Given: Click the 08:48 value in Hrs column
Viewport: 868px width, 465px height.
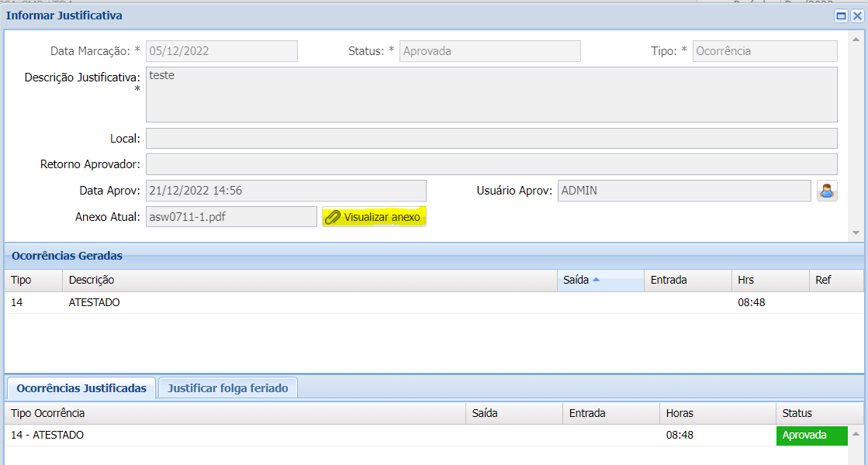Looking at the screenshot, I should [751, 302].
